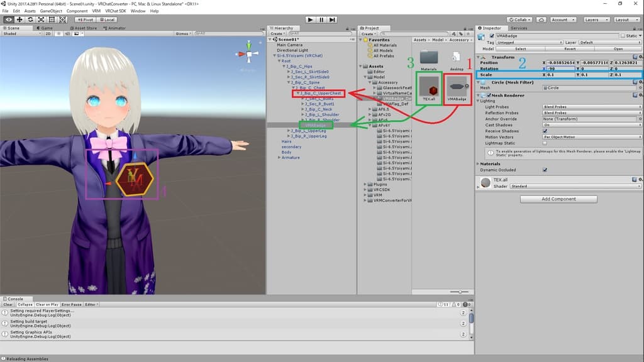
Task: Click the Add Component button
Action: [x=558, y=199]
